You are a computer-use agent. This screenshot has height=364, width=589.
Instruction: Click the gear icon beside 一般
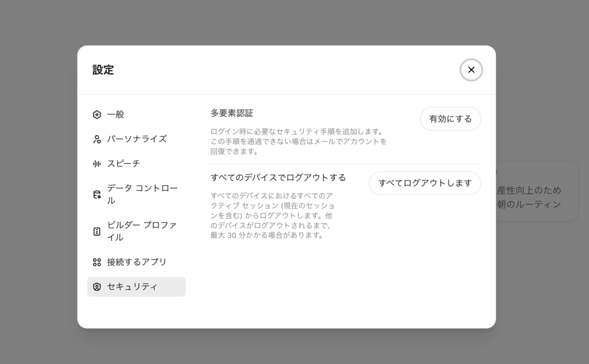(x=97, y=114)
